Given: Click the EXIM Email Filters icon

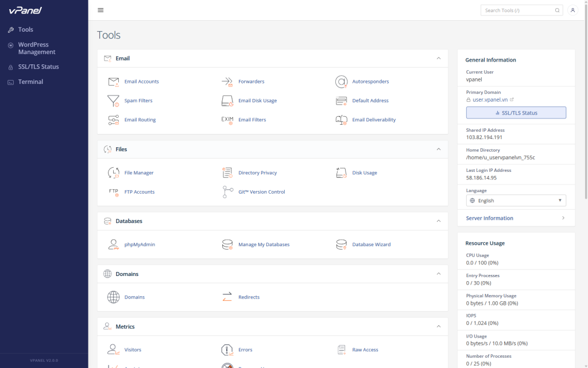Looking at the screenshot, I should coord(227,120).
